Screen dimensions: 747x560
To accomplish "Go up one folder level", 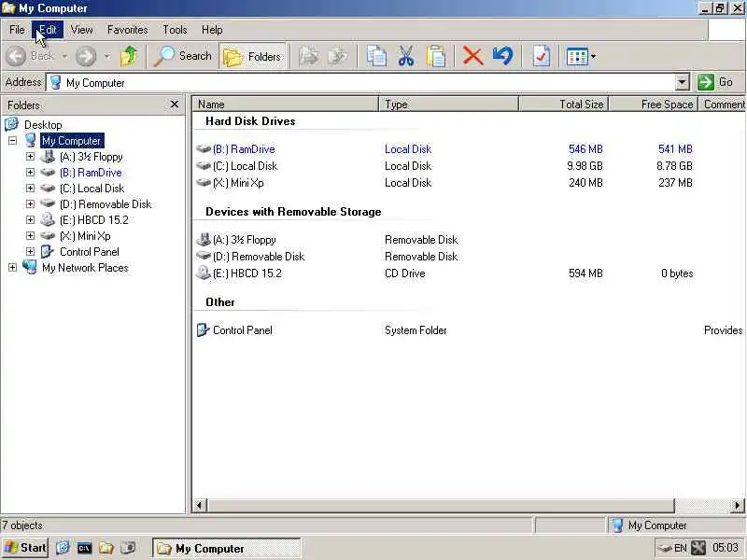I will click(x=128, y=56).
